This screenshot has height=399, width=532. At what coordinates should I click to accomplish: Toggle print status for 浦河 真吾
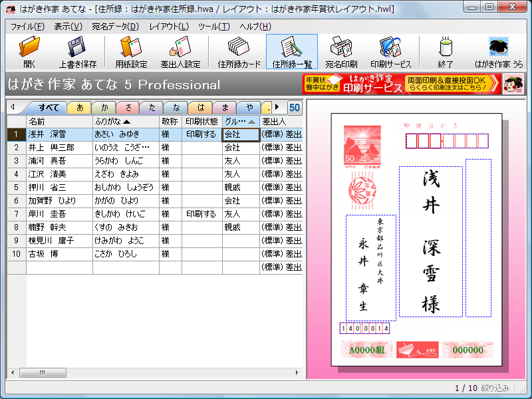202,161
